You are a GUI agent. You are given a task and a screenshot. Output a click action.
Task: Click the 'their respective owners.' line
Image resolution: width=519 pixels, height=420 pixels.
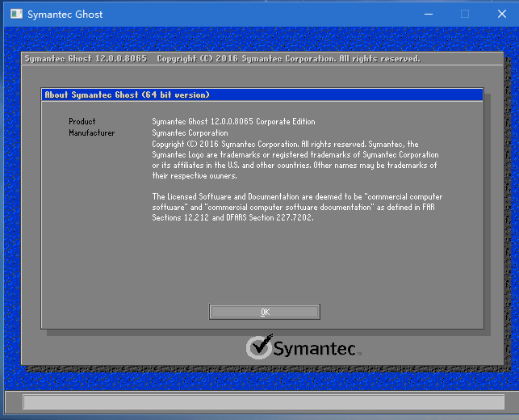195,175
